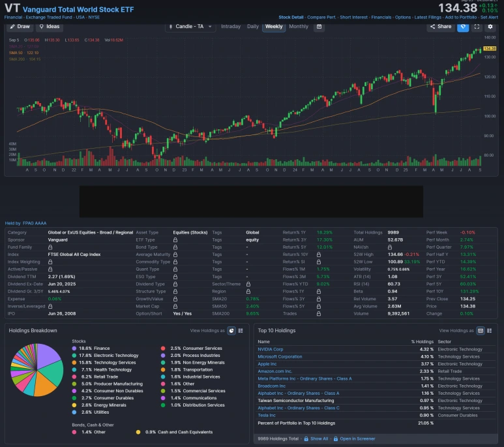Click locked Region icon
The image size is (504, 447).
pyautogui.click(x=248, y=292)
